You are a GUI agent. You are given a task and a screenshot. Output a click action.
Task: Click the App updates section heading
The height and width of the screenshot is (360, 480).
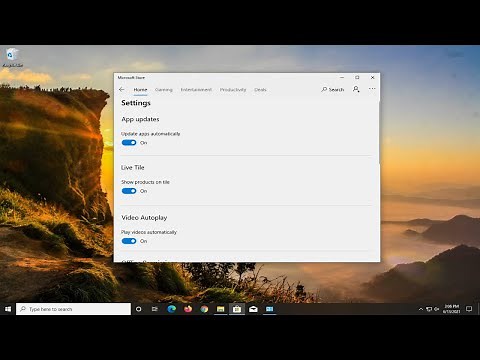click(x=140, y=119)
